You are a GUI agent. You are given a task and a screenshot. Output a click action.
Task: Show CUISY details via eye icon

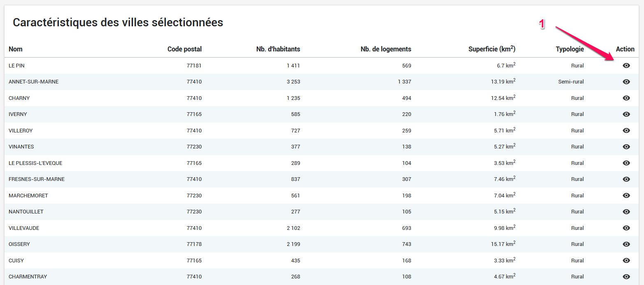[626, 261]
